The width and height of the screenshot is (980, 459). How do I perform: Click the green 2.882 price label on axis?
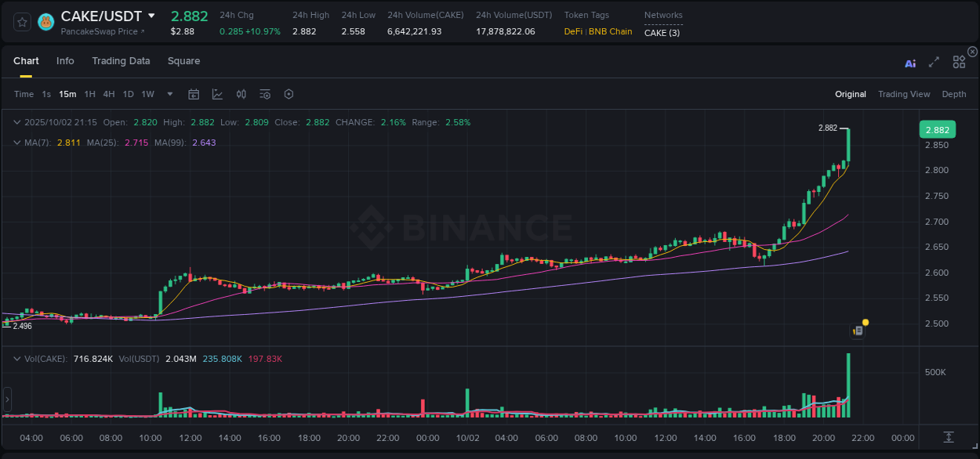(938, 129)
